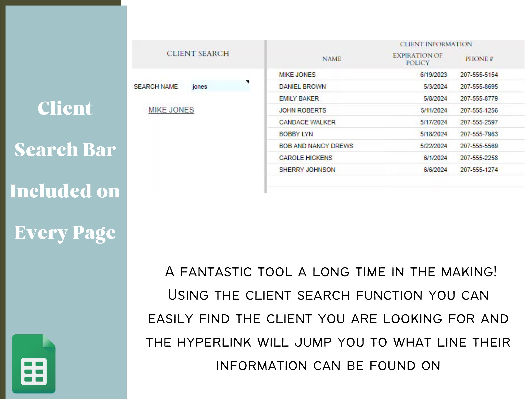The width and height of the screenshot is (532, 399).
Task: Select the DANIEL BROWN row
Action: coord(303,86)
